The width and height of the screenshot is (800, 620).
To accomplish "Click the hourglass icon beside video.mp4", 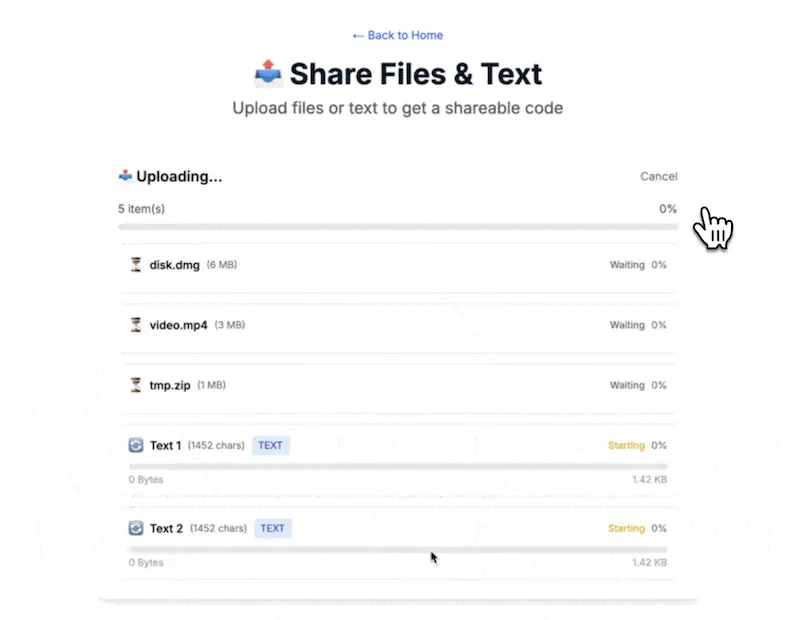I will click(136, 325).
